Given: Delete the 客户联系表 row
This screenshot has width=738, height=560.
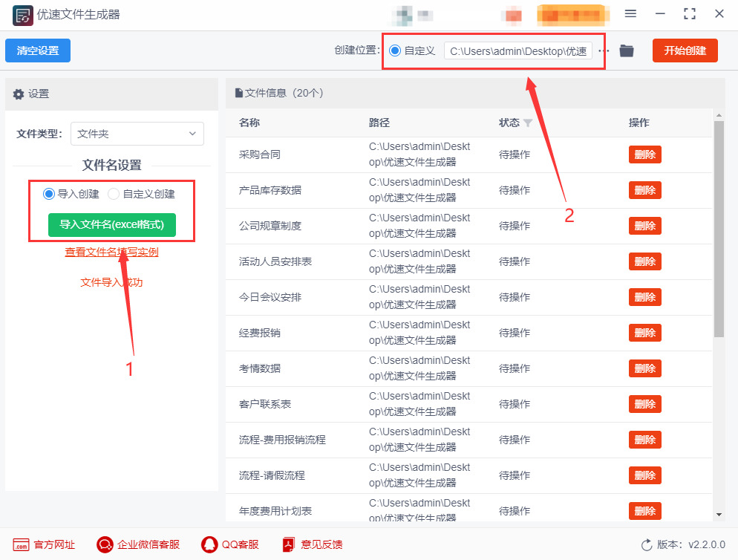Looking at the screenshot, I should [x=644, y=404].
